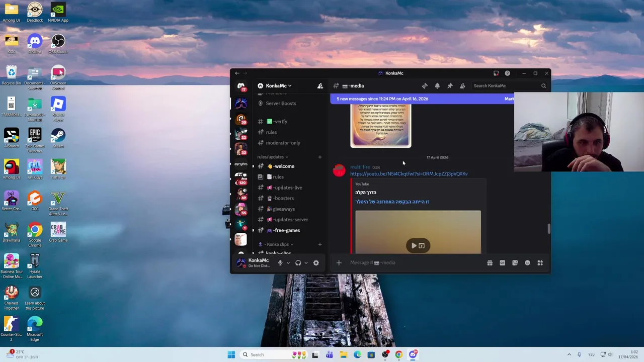Viewport: 644px width, 362px height.
Task: Open KonkaMc server name dropdown
Action: point(278,86)
